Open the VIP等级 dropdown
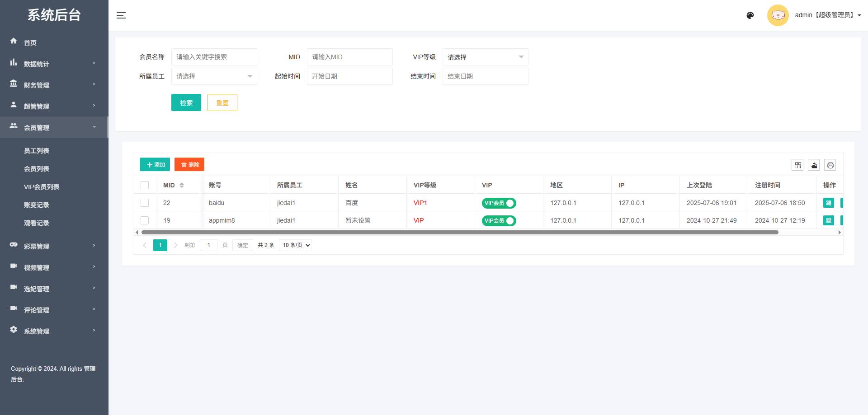This screenshot has height=415, width=868. tap(485, 57)
